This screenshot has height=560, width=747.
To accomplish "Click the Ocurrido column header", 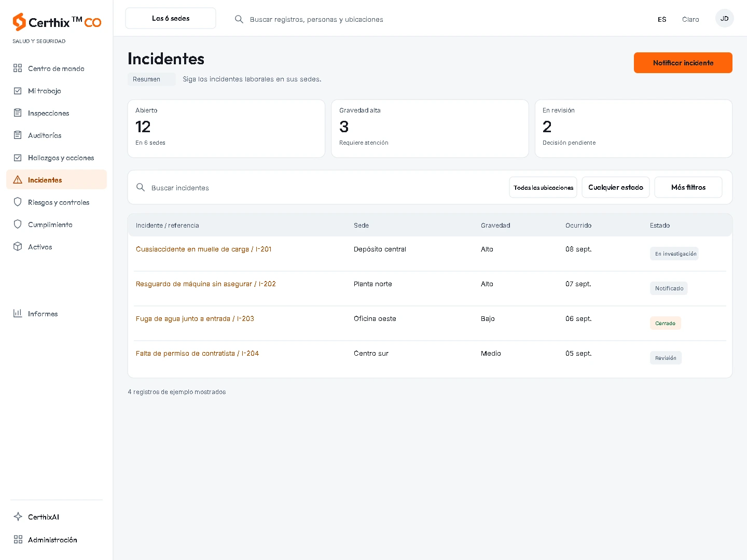I will [578, 226].
